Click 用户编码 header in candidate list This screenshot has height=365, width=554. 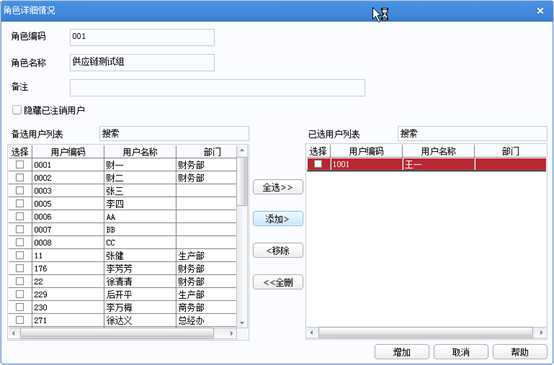68,152
